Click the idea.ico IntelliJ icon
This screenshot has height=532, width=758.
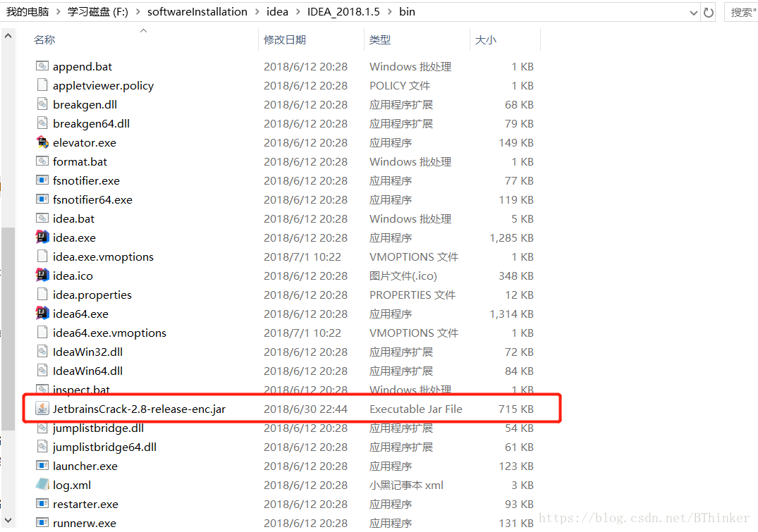click(42, 275)
